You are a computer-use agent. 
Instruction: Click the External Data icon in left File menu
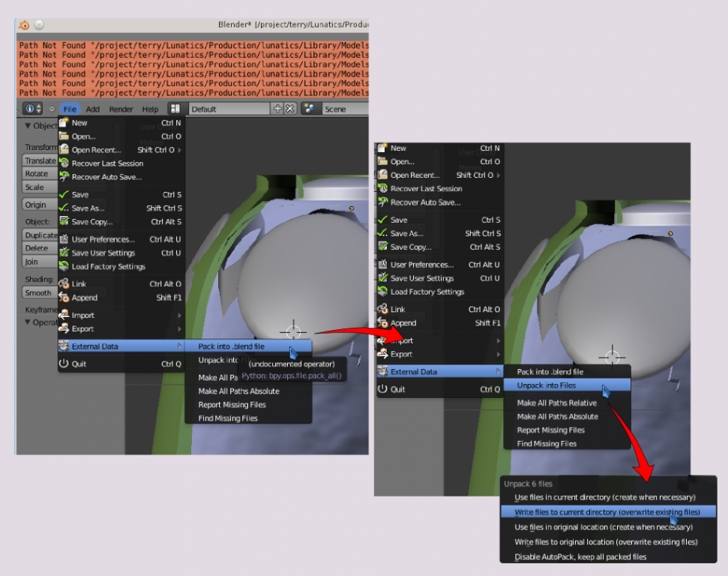64,346
